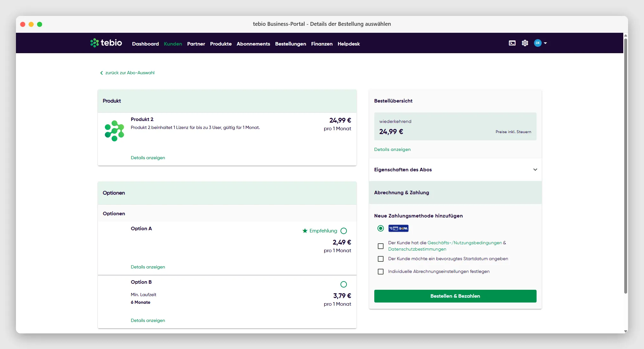This screenshot has height=349, width=644.
Task: Open the terminal console icon
Action: pos(512,43)
